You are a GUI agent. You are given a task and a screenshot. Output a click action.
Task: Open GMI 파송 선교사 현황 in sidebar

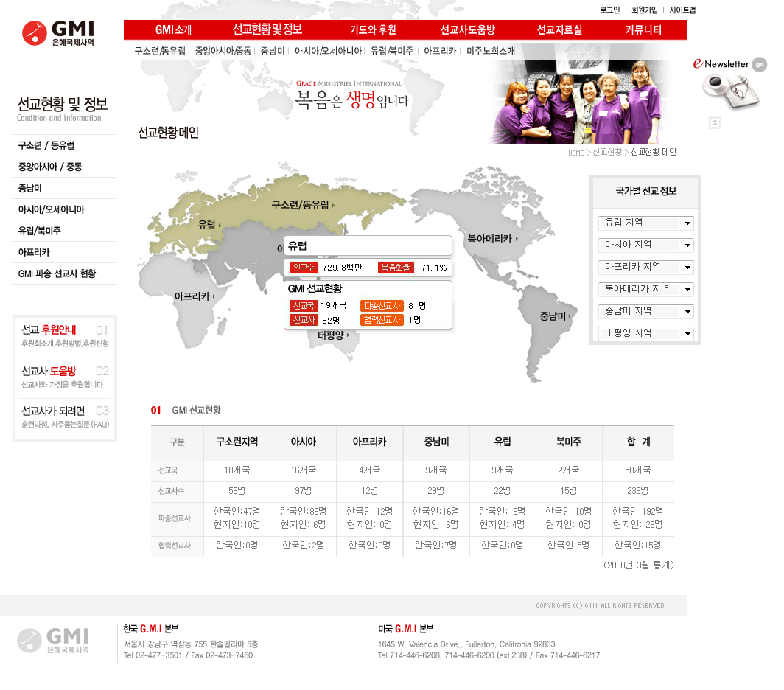click(x=57, y=273)
